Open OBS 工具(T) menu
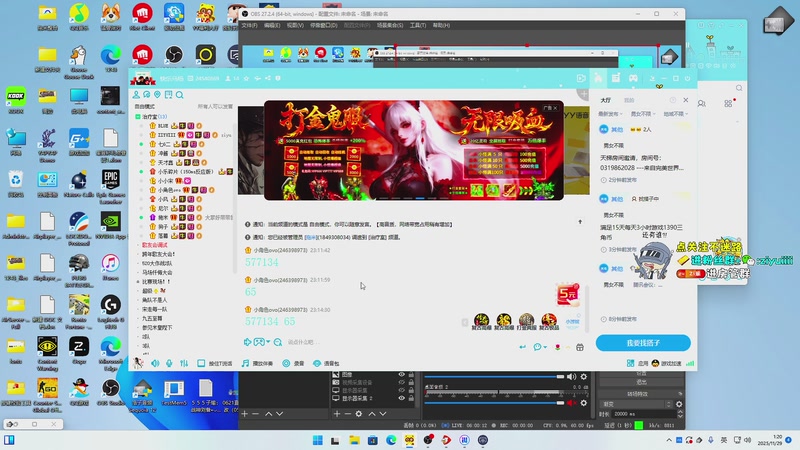 click(418, 25)
